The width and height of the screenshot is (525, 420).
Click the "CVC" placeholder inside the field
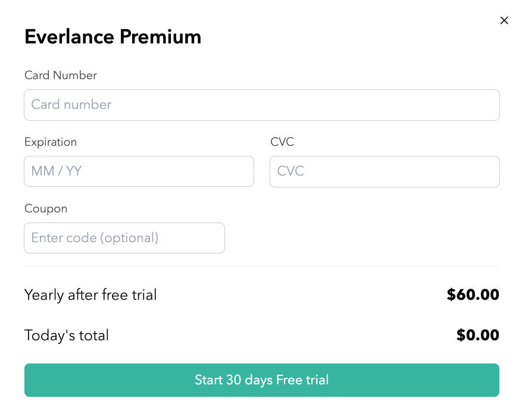pyautogui.click(x=290, y=171)
